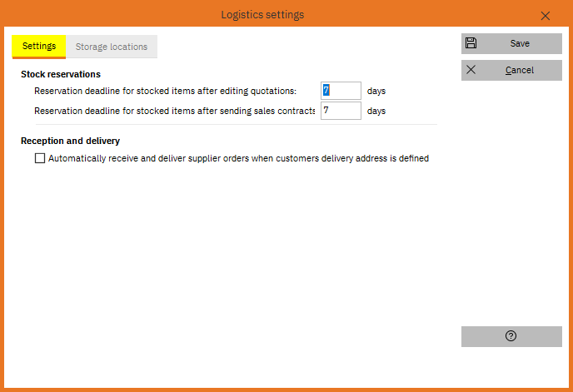Switch to the Storage locations tab
Viewport: 573px width, 392px height.
click(112, 47)
